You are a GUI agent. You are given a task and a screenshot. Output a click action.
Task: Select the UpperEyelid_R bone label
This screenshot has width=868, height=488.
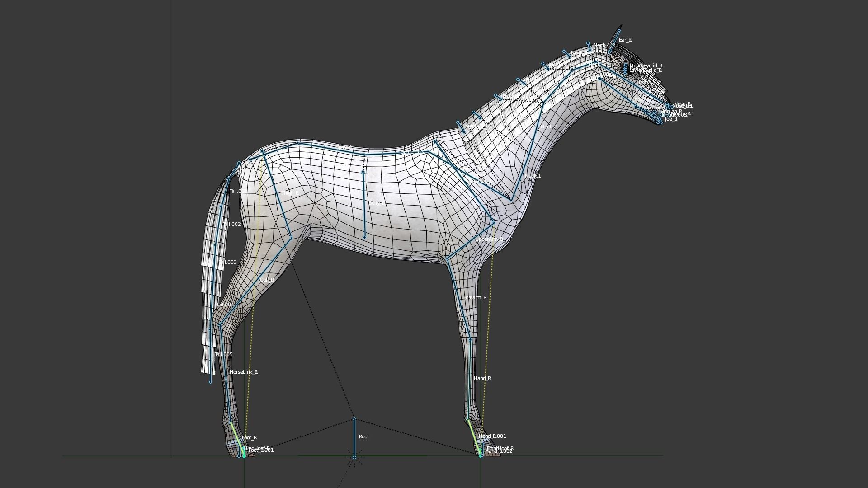pyautogui.click(x=646, y=66)
